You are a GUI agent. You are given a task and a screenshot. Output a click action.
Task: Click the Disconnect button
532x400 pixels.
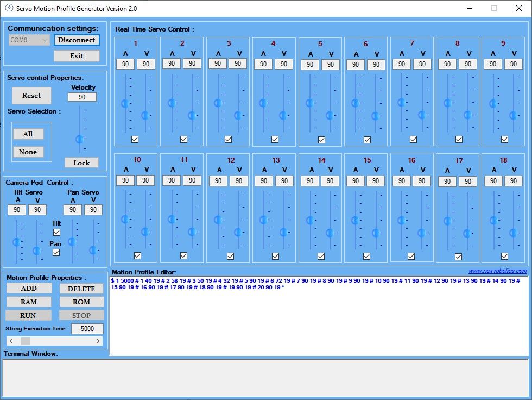tap(77, 40)
